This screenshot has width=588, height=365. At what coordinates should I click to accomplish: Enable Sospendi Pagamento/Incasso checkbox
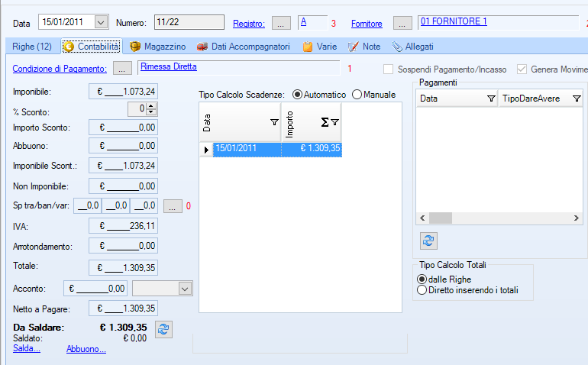coord(389,69)
